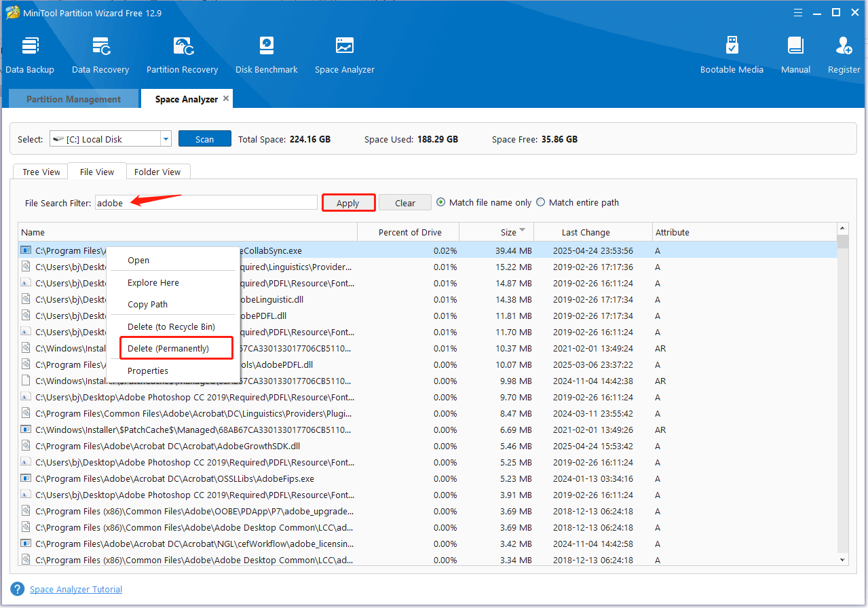
Task: Click the exe icon of the AdobeFips.exe row
Action: [x=26, y=478]
